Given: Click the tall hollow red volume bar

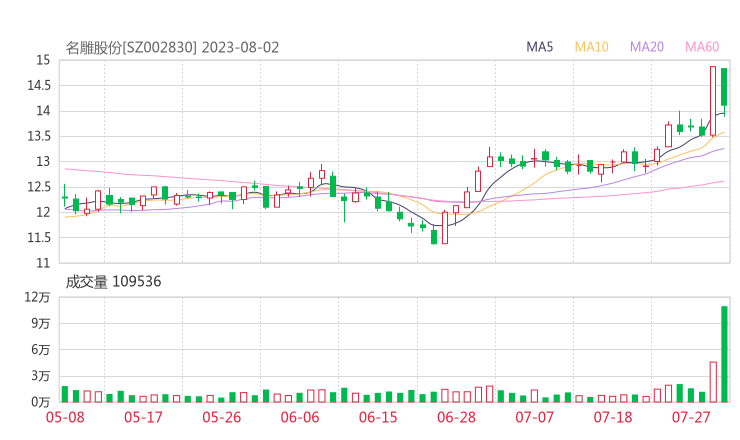Looking at the screenshot, I should 713,382.
